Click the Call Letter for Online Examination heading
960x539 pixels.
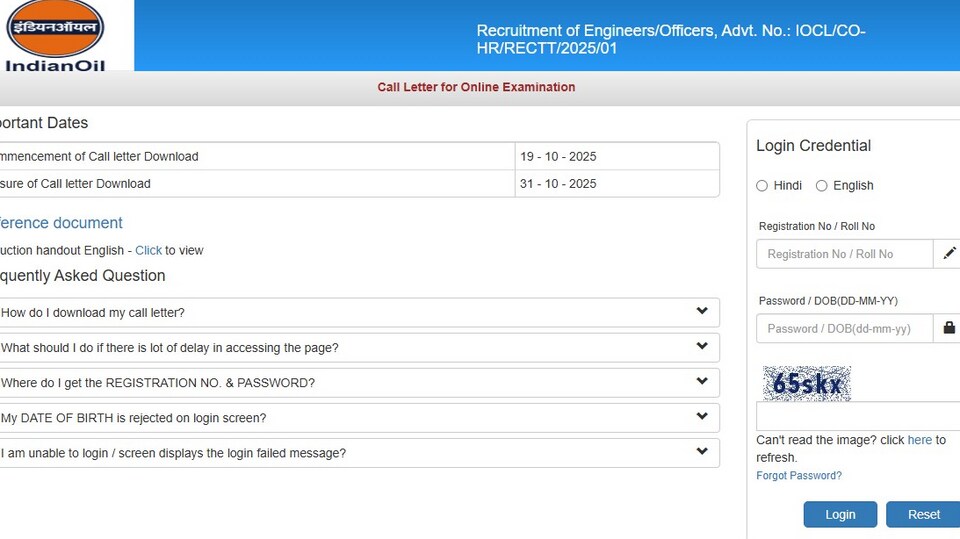coord(476,87)
